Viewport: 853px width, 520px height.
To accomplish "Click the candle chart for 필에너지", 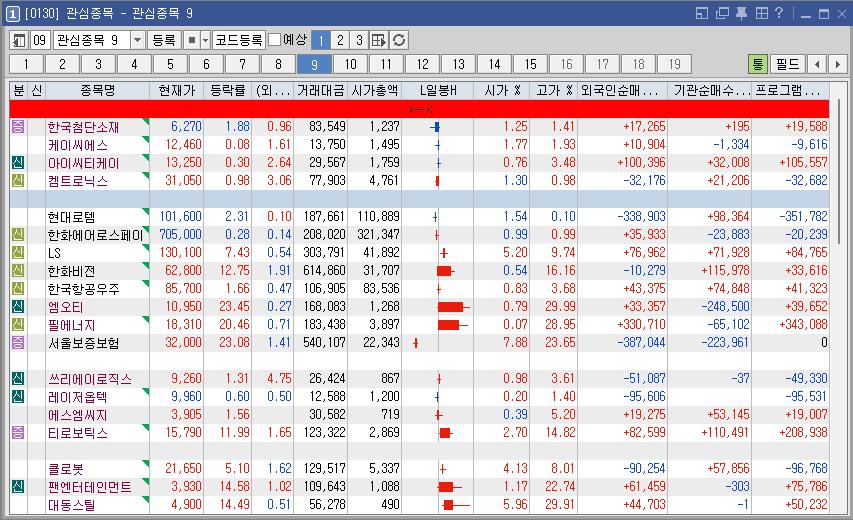I will (453, 325).
